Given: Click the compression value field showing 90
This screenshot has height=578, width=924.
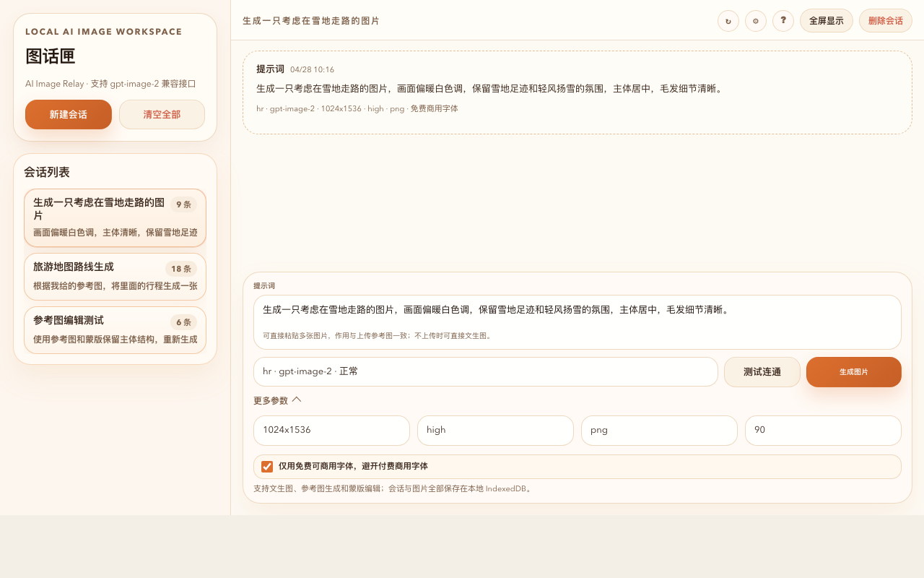Looking at the screenshot, I should [823, 431].
